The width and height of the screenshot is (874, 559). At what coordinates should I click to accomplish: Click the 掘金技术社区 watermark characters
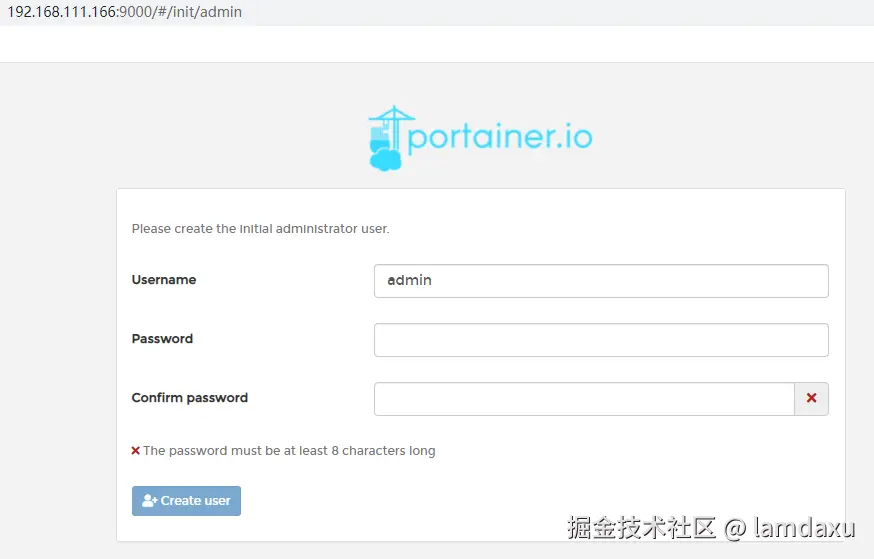(x=641, y=527)
